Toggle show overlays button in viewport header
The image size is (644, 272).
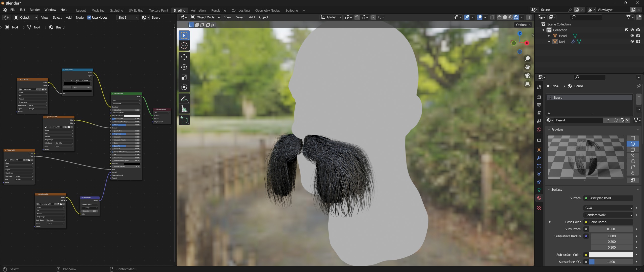pyautogui.click(x=480, y=17)
